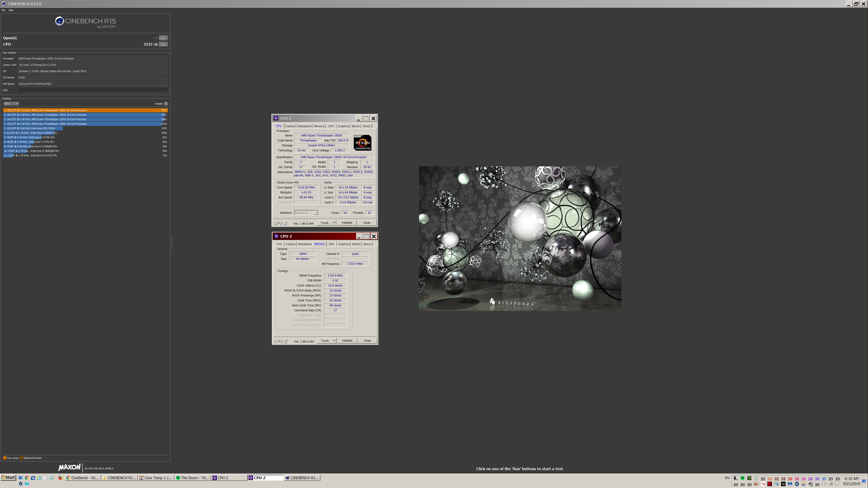The height and width of the screenshot is (488, 868).
Task: Click the CPU-Z icon in Memory window title bar
Action: click(276, 236)
